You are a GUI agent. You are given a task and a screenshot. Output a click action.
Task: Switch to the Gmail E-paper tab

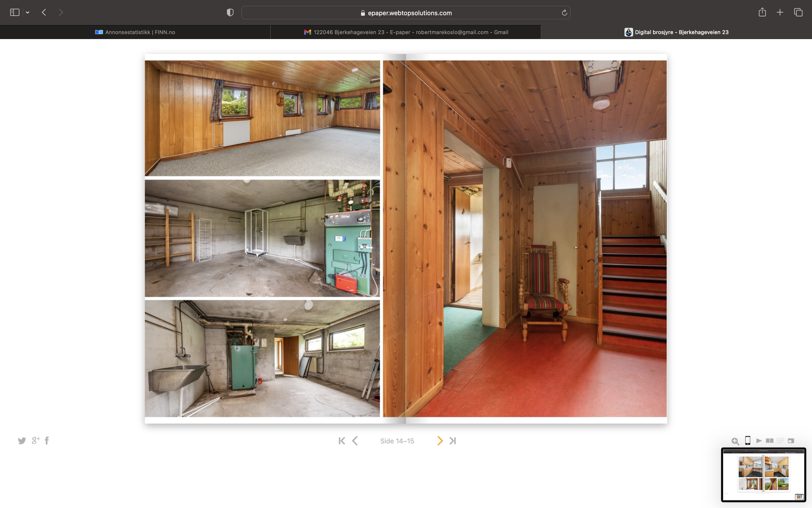(x=405, y=32)
